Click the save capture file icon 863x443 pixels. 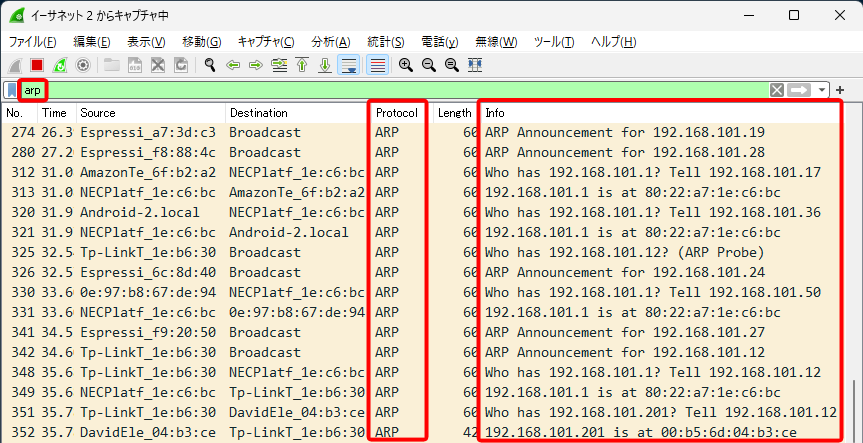pos(135,65)
